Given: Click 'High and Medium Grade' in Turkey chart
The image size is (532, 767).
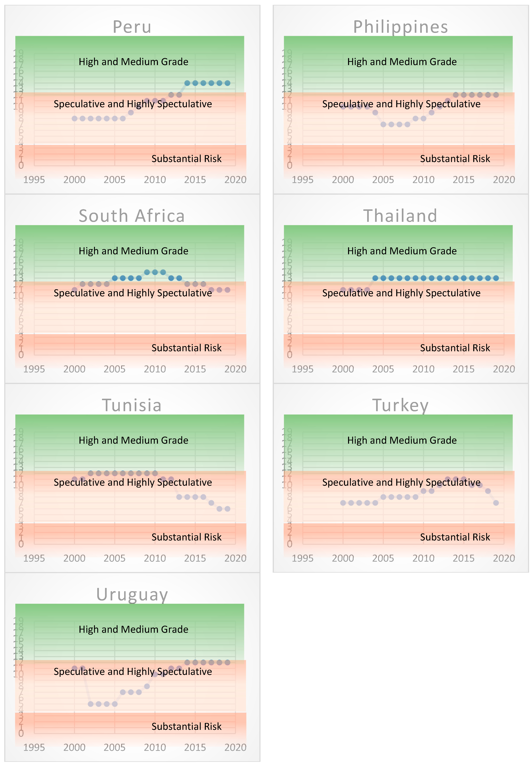Looking at the screenshot, I should point(402,440).
